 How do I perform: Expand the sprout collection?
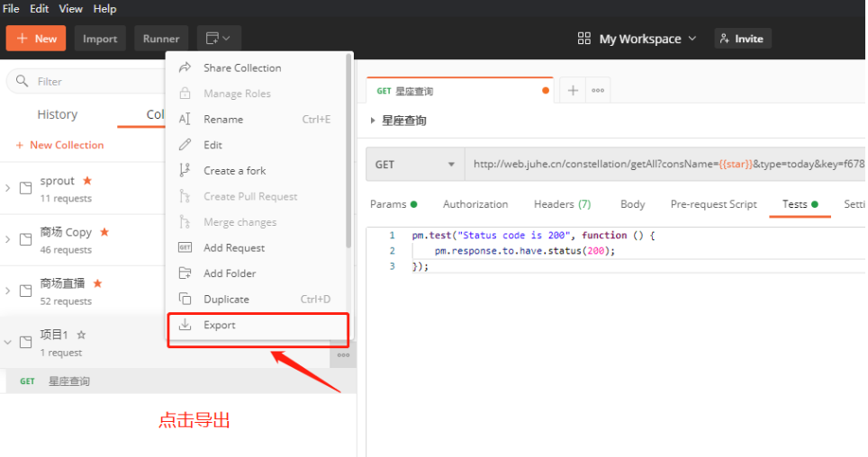coord(8,188)
